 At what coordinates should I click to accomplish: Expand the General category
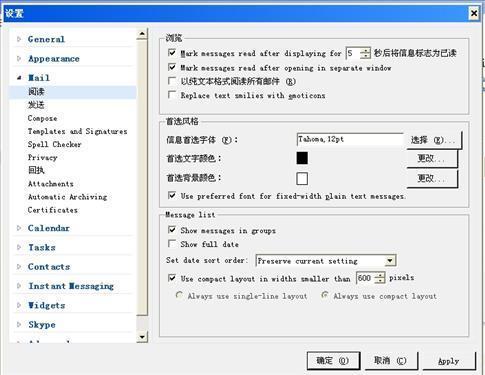tap(19, 39)
